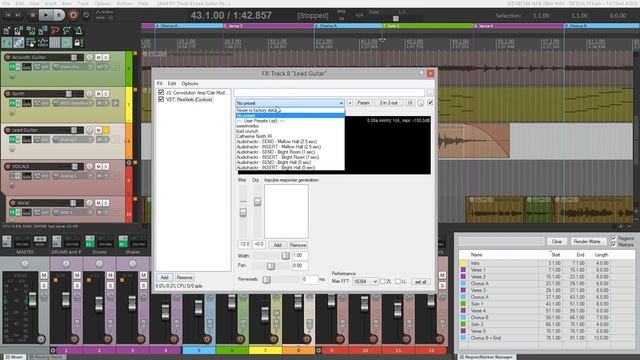Image resolution: width=640 pixels, height=360 pixels.
Task: Open the FX menu in FX window
Action: click(x=160, y=83)
